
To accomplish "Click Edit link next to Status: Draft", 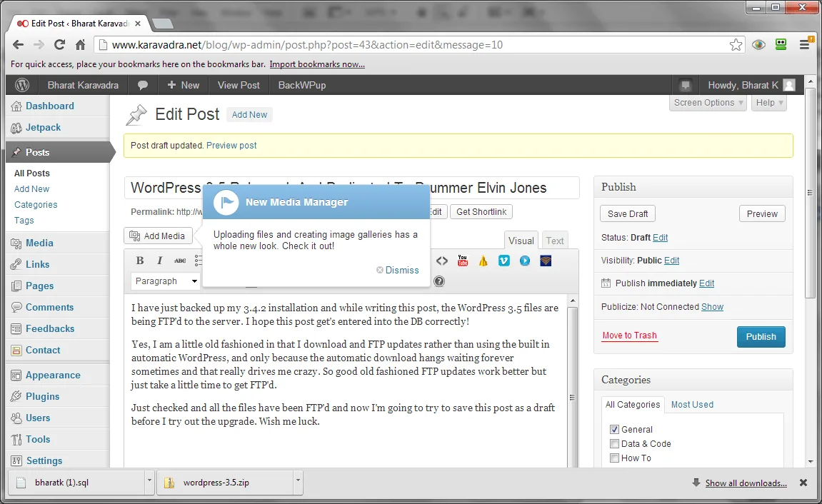I will tap(660, 237).
